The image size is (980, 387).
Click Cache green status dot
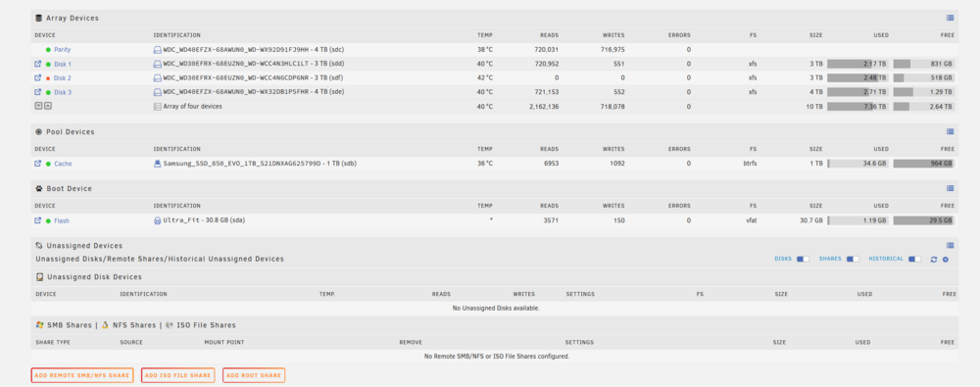tap(48, 164)
